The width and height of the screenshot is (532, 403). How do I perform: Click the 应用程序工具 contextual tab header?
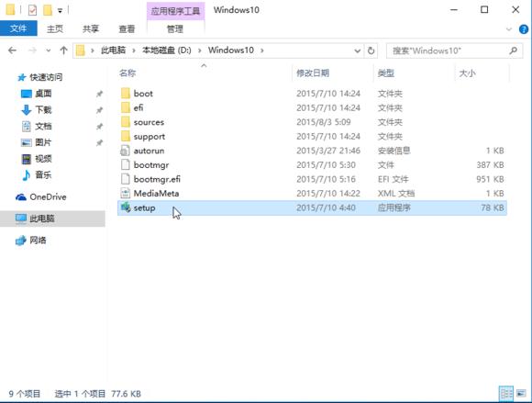tap(175, 11)
